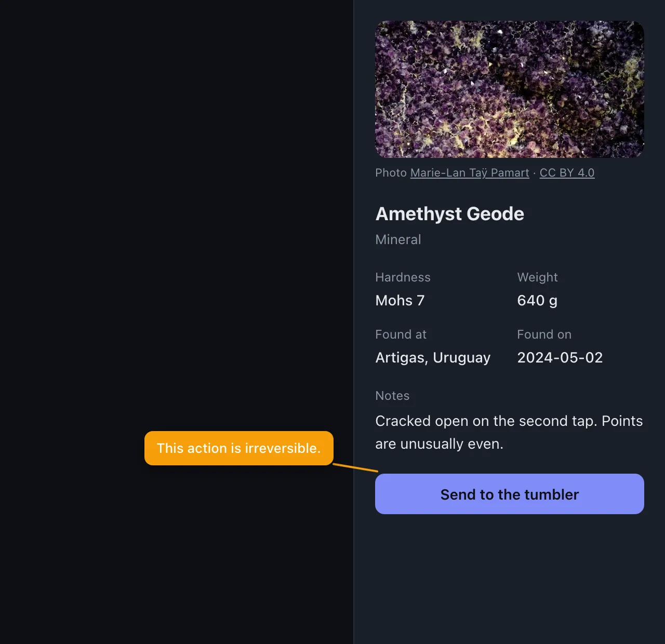
Task: Select the Mohs 7 hardness value
Action: point(400,301)
